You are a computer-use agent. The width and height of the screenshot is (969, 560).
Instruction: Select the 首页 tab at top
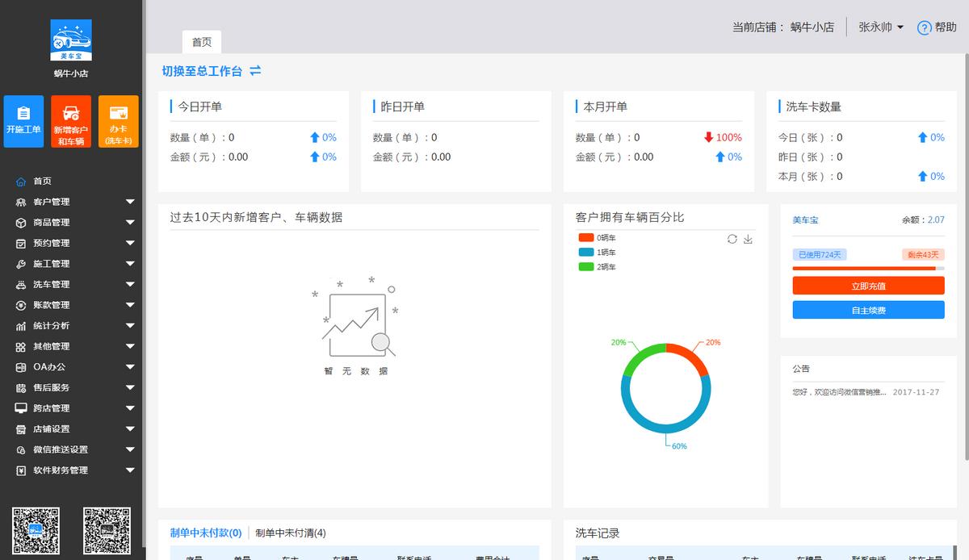click(202, 42)
